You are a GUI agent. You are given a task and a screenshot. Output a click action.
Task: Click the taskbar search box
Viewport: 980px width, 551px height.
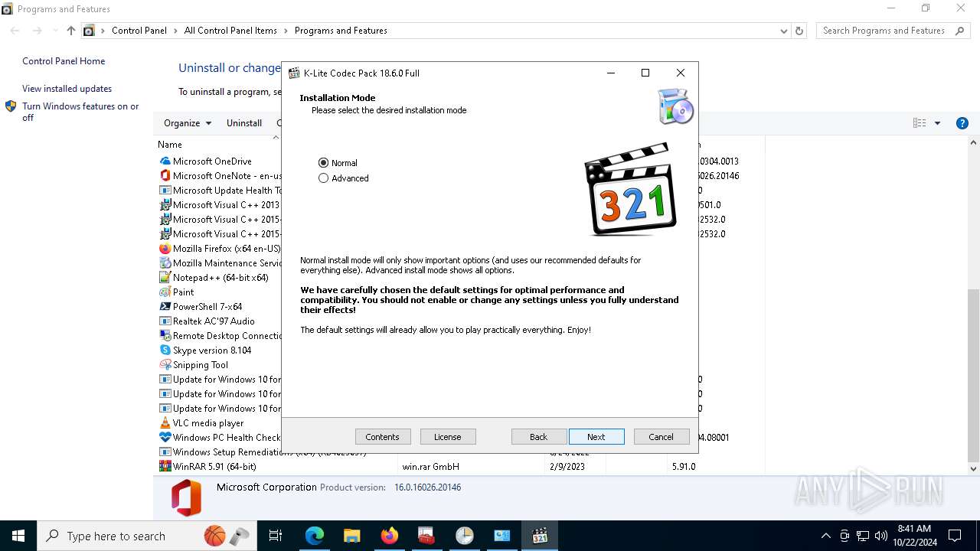147,536
